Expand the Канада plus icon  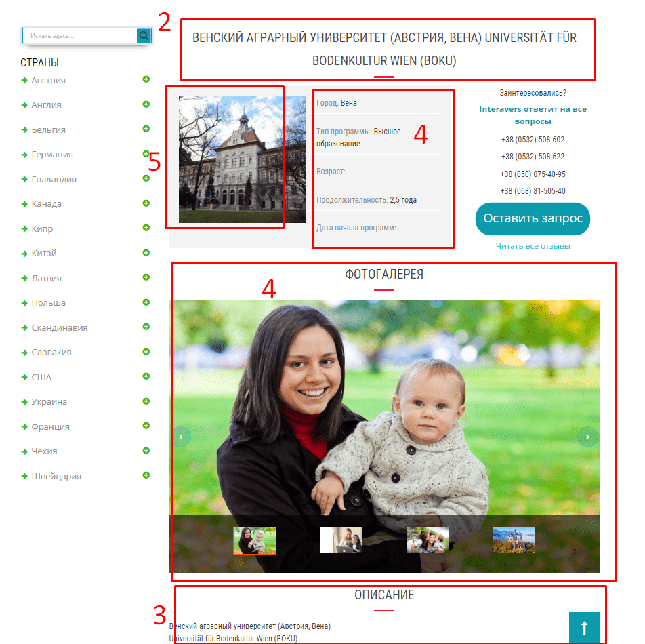[146, 203]
